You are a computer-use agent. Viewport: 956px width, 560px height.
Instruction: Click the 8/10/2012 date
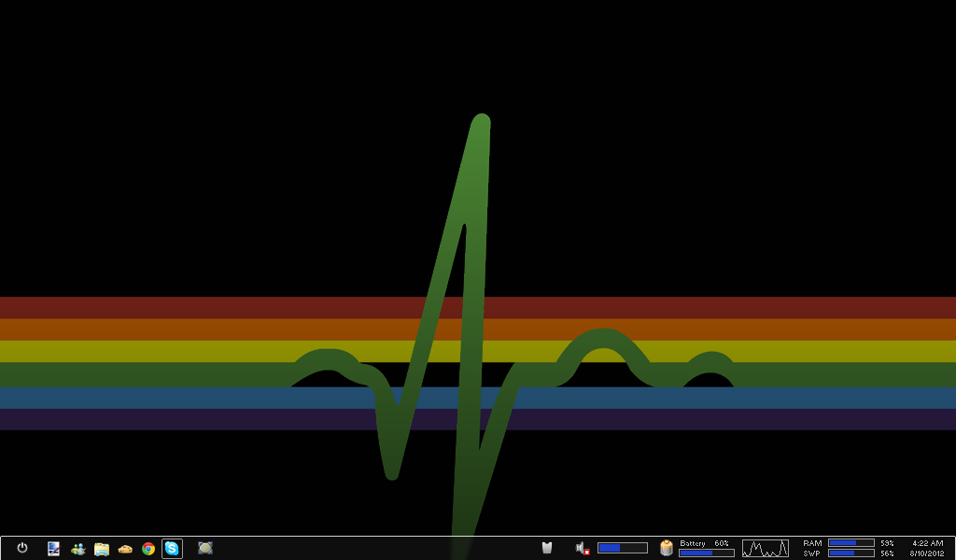pyautogui.click(x=927, y=553)
